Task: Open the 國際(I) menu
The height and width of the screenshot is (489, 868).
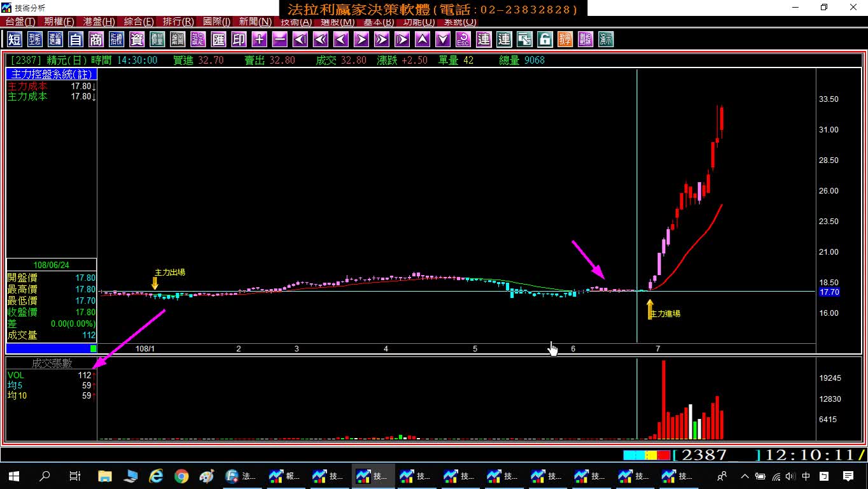Action: 217,22
